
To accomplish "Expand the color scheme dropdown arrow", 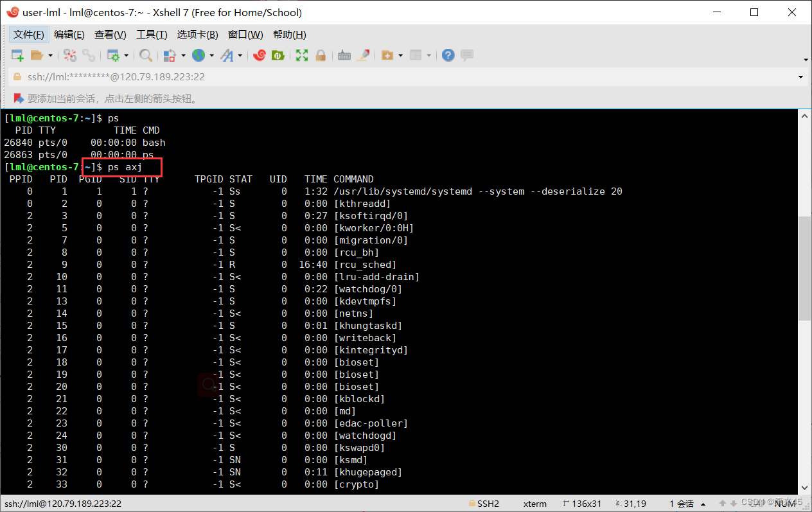I will point(183,56).
